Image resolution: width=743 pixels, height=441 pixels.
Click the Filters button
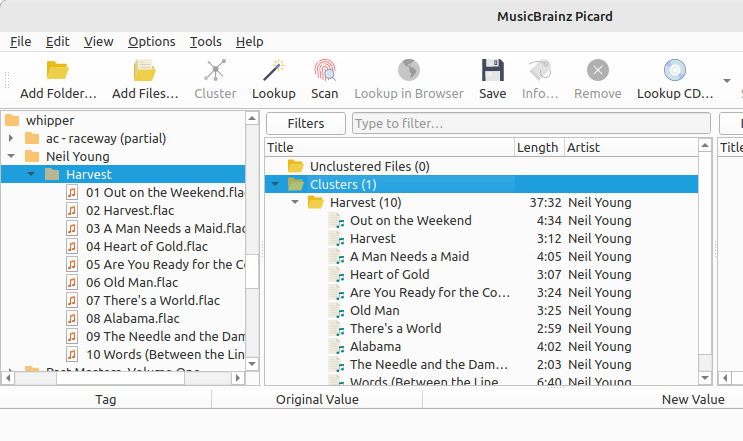click(x=306, y=124)
